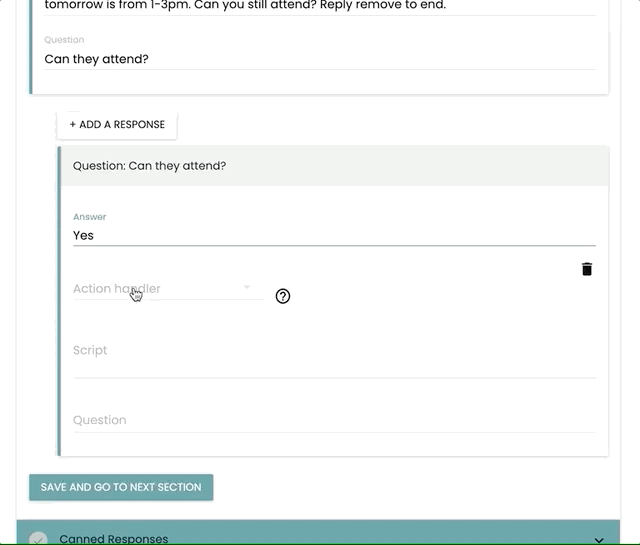The image size is (640, 545).
Task: Click Save and Go to Next Section
Action: (x=121, y=487)
